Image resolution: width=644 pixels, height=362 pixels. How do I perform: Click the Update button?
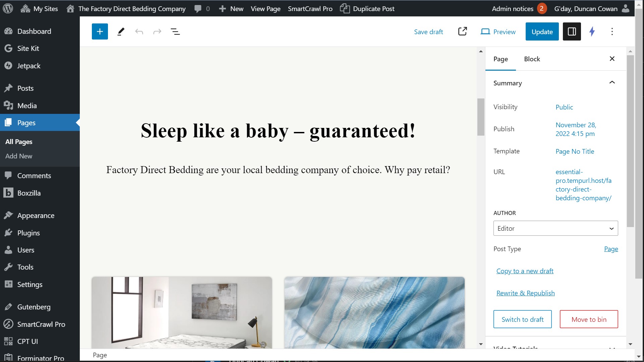coord(542,31)
